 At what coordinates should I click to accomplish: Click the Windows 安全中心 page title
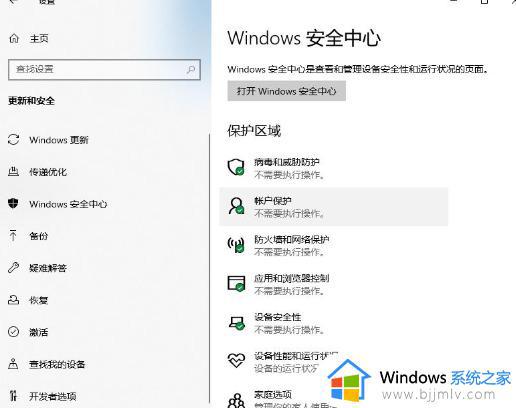(304, 38)
